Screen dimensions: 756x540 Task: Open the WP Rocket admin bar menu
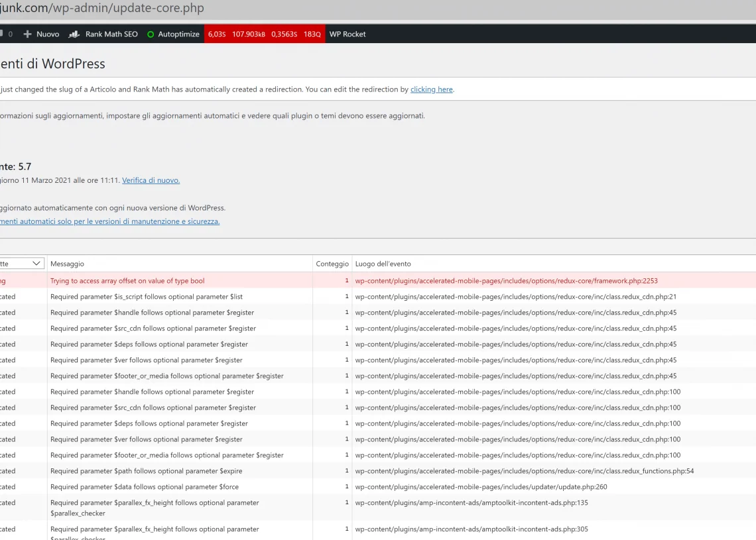347,34
